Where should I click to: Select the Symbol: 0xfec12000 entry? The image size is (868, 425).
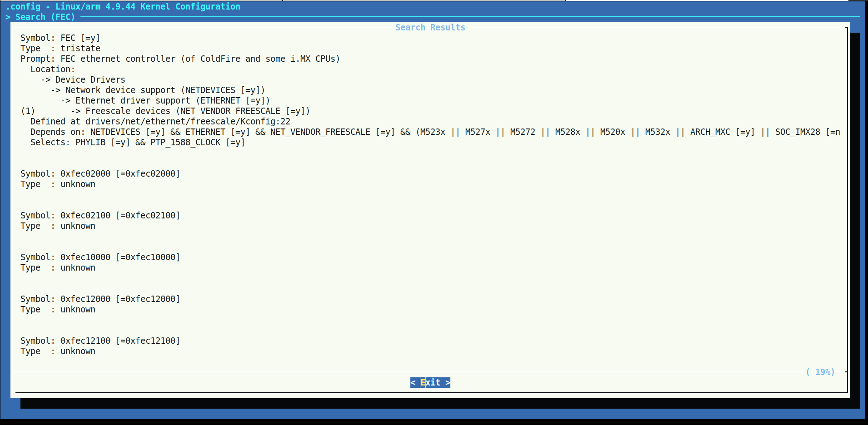(100, 299)
